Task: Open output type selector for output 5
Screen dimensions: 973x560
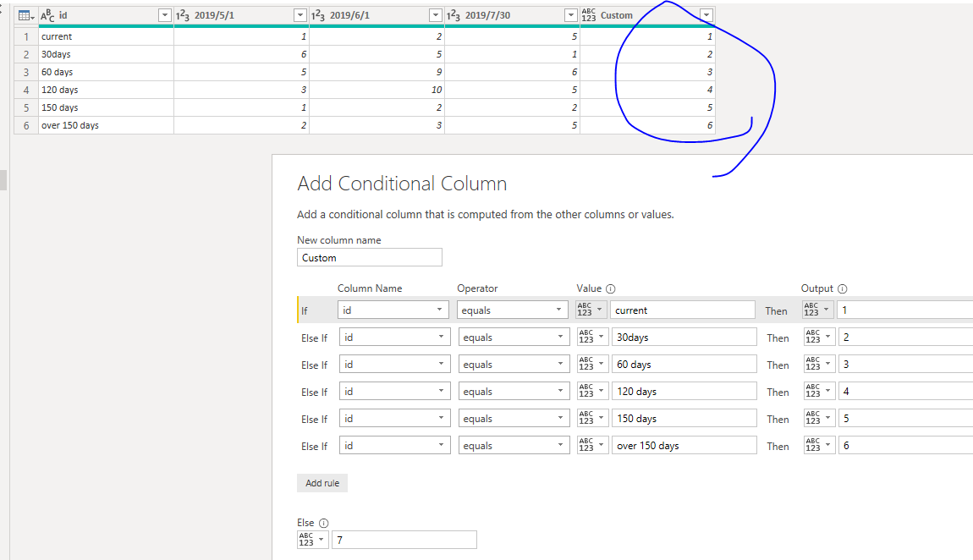Action: 819,419
